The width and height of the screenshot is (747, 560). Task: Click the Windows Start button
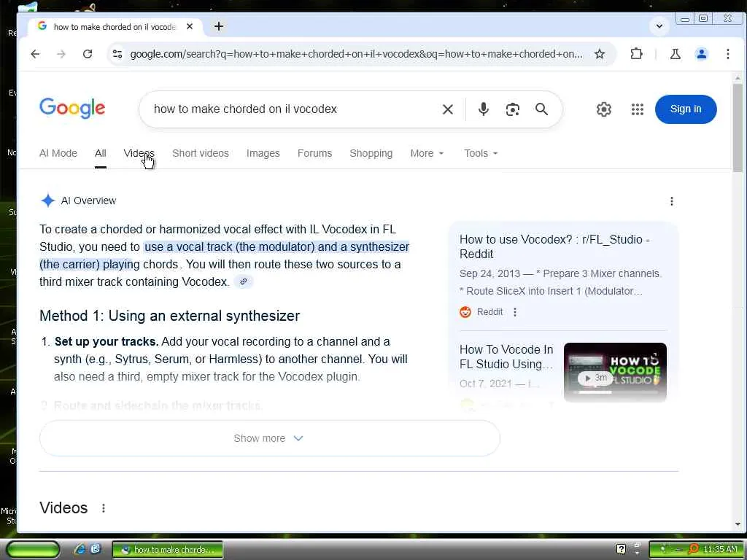[x=33, y=549]
